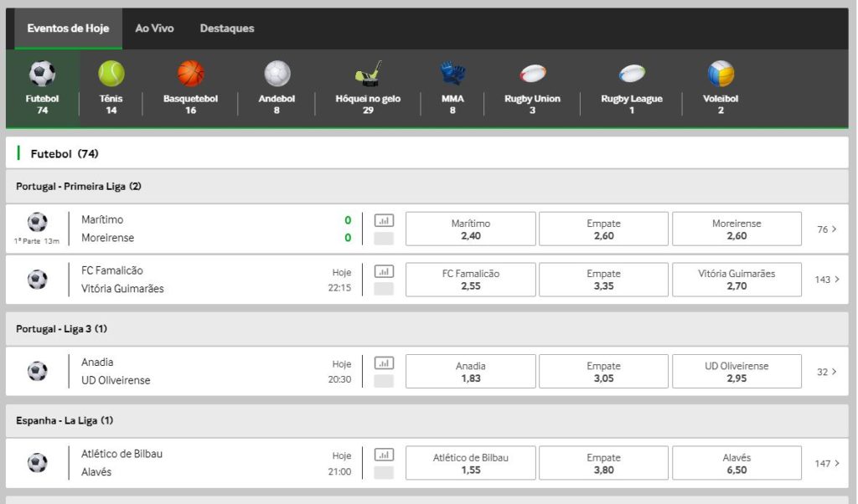Switch to Eventos de Hoje tab
This screenshot has width=858, height=504.
pyautogui.click(x=68, y=28)
